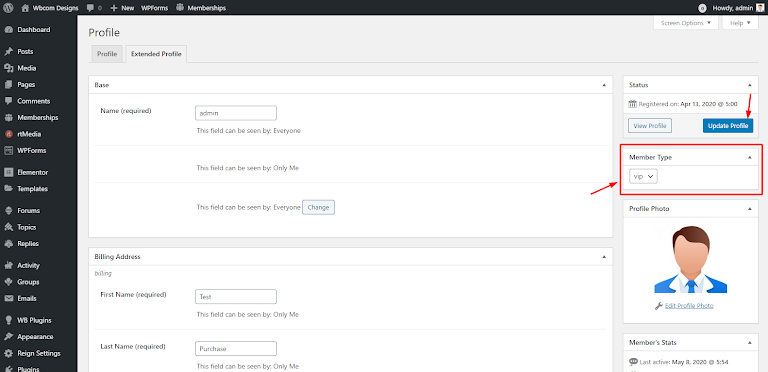Viewport: 768px width, 372px height.
Task: Click the Name field containing admin
Action: (x=236, y=113)
